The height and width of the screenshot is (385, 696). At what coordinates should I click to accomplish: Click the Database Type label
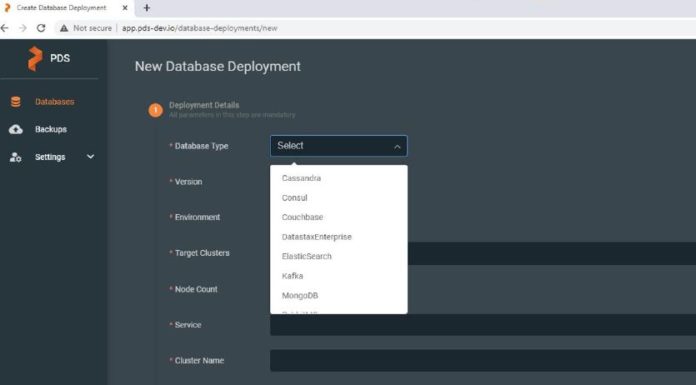[201, 146]
